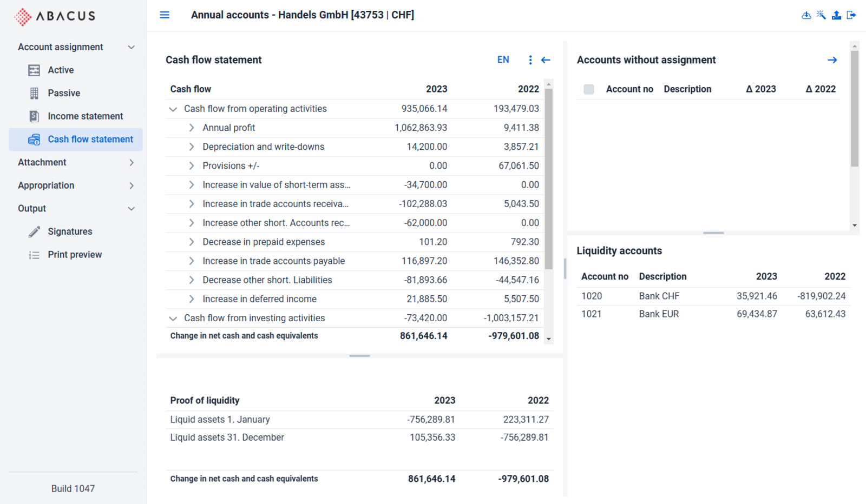
Task: Click the horizontal splitter handle below cash flow table
Action: click(x=359, y=356)
